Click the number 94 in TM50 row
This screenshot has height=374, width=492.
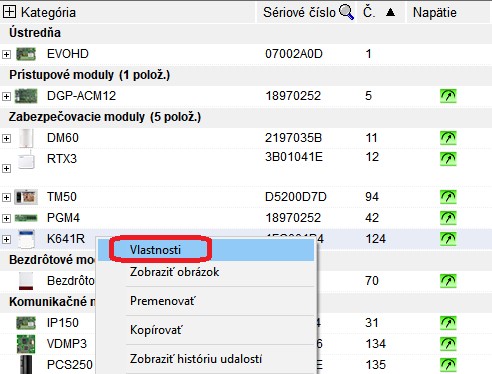tap(372, 197)
